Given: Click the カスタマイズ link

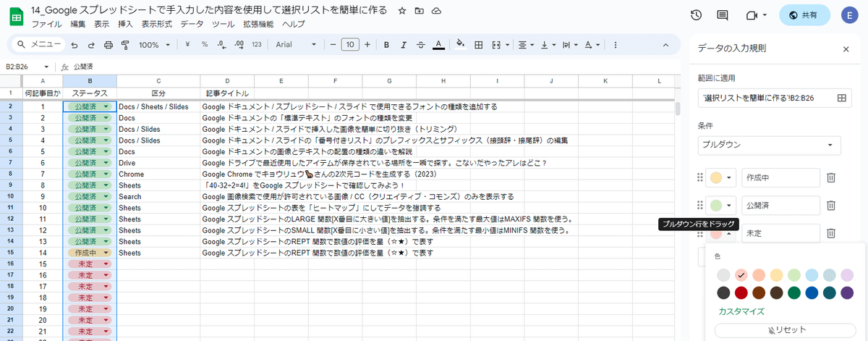Looking at the screenshot, I should [x=741, y=311].
